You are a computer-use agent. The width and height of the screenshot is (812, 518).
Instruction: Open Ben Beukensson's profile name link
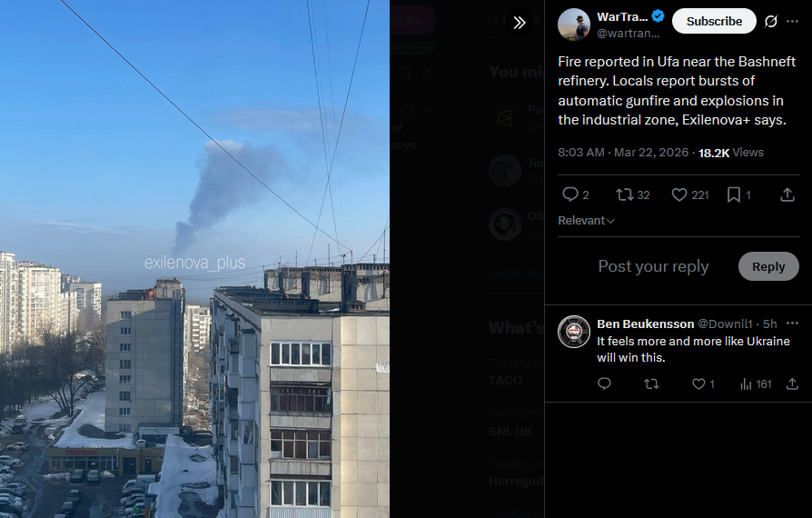pos(645,324)
